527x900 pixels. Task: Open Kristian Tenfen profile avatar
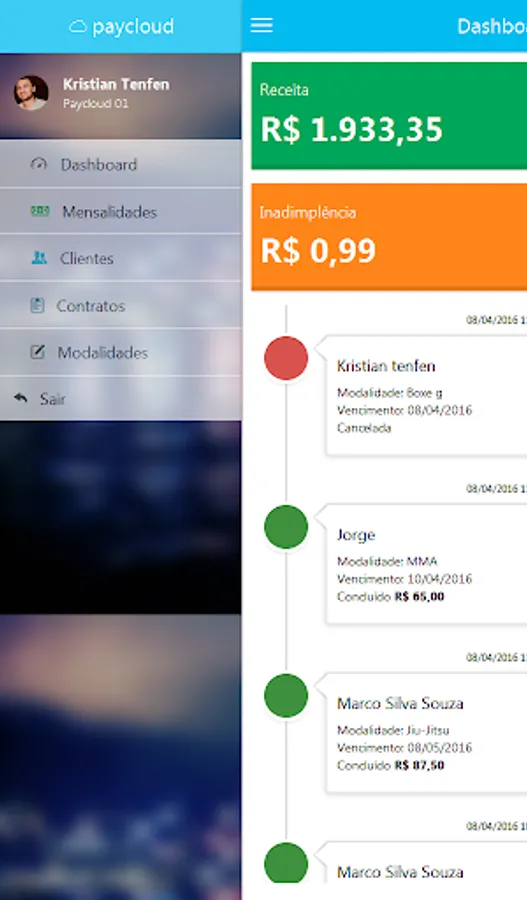point(31,92)
